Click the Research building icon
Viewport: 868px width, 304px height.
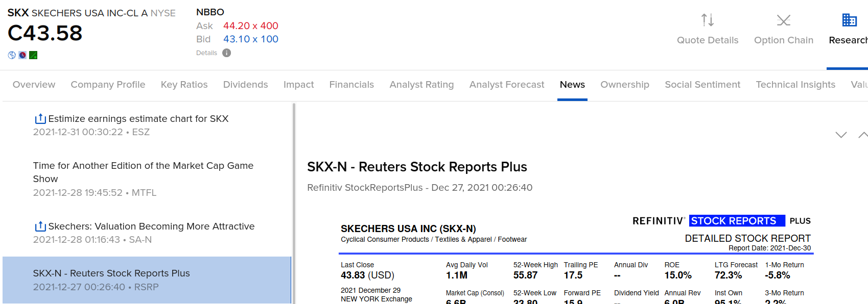click(x=849, y=20)
